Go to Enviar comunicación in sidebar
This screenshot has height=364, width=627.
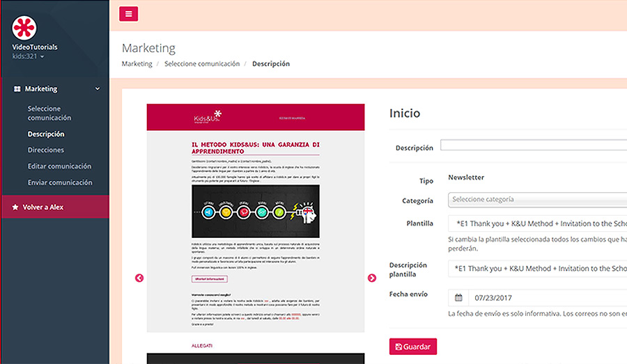pyautogui.click(x=60, y=182)
